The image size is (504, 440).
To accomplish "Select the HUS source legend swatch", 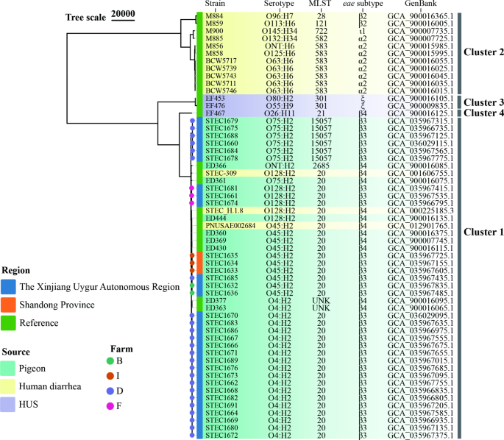I will point(7,405).
